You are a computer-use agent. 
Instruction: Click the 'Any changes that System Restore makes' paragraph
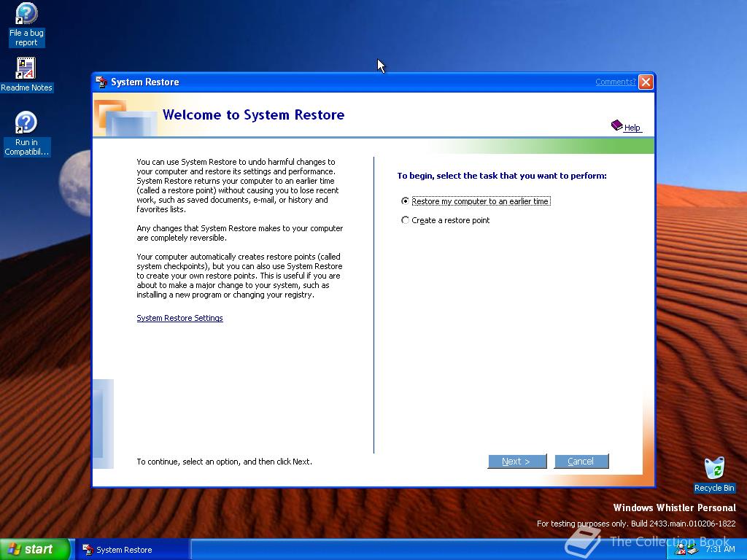pos(239,233)
